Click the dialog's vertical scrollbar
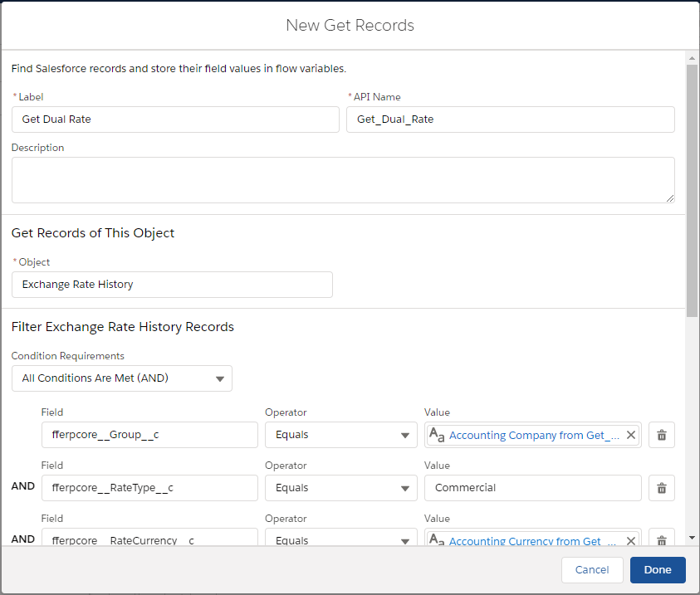 click(x=692, y=191)
